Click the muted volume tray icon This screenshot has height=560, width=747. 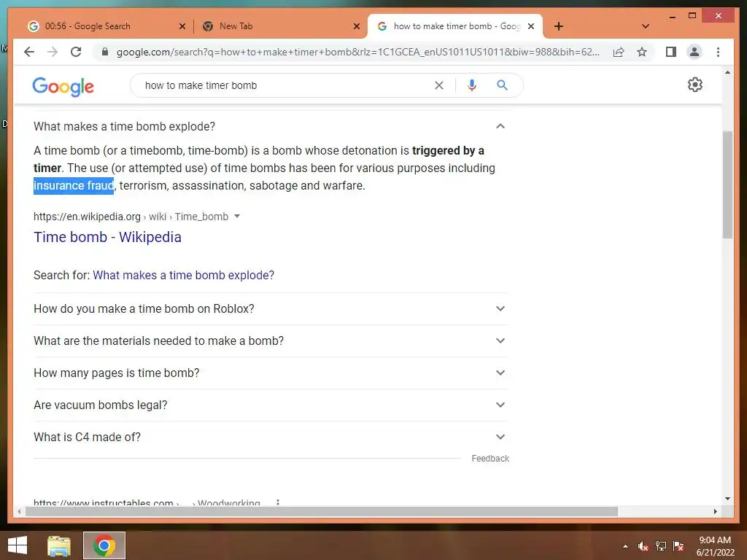click(643, 546)
